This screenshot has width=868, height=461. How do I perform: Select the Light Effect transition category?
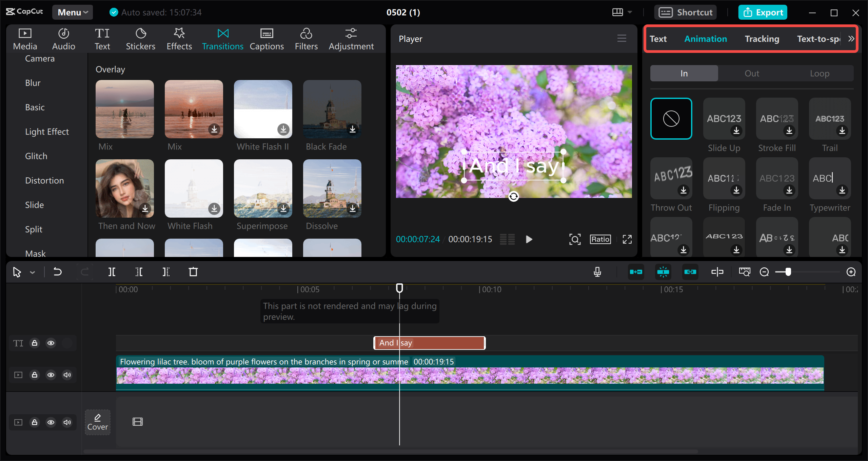(47, 132)
